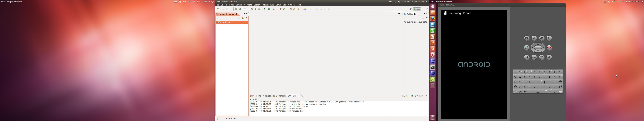Click the emulator volume up button
The image size is (644, 121).
pyautogui.click(x=541, y=38)
